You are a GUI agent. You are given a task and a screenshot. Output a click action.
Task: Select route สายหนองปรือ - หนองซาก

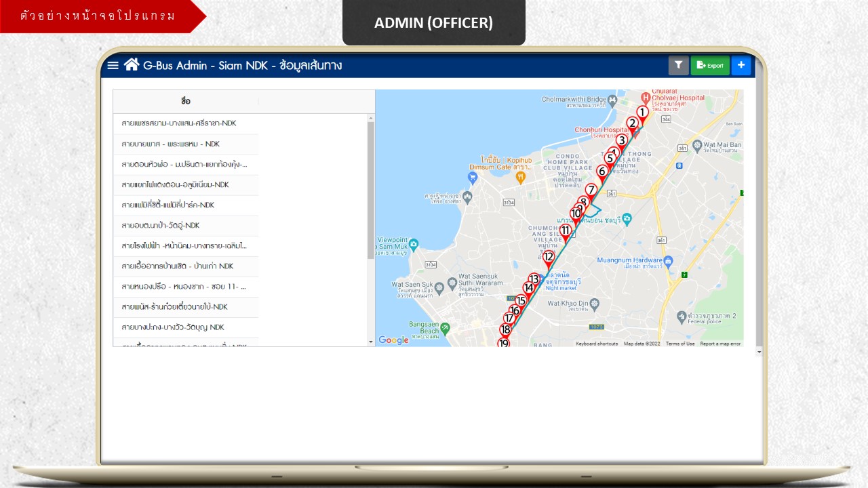(x=186, y=286)
